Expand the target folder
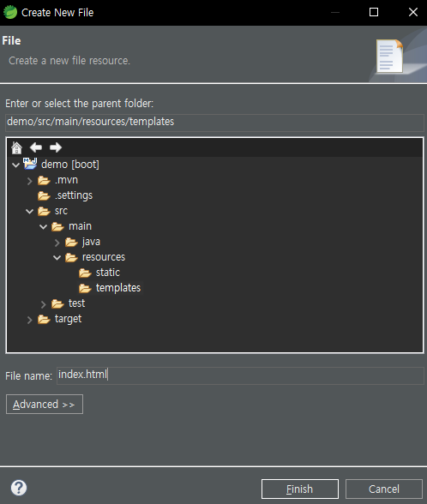 pyautogui.click(x=29, y=320)
